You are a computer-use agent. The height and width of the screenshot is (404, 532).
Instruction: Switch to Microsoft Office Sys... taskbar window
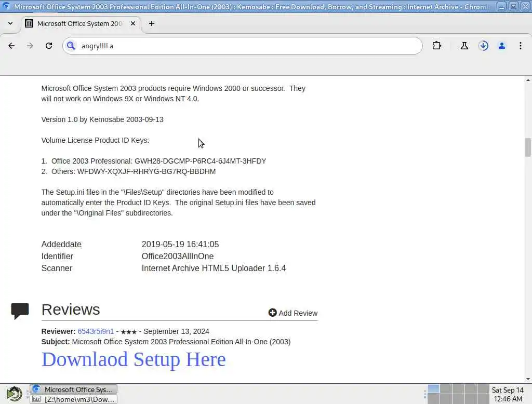[x=74, y=389]
